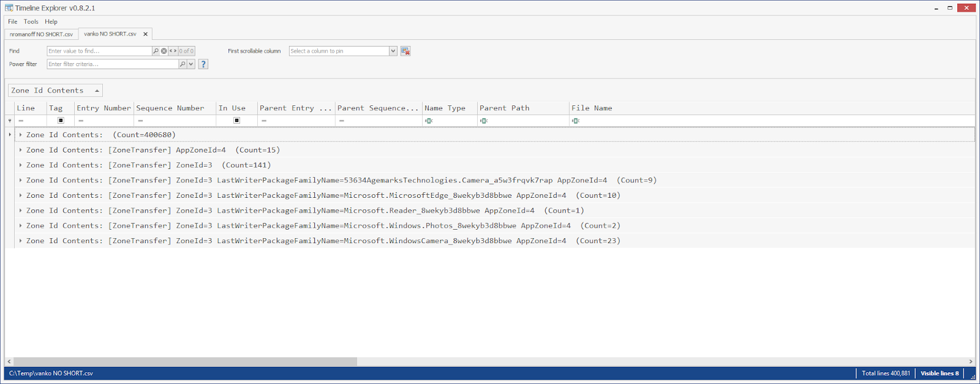The height and width of the screenshot is (384, 980).
Task: Open the First scrollable column dropdown
Action: click(393, 51)
